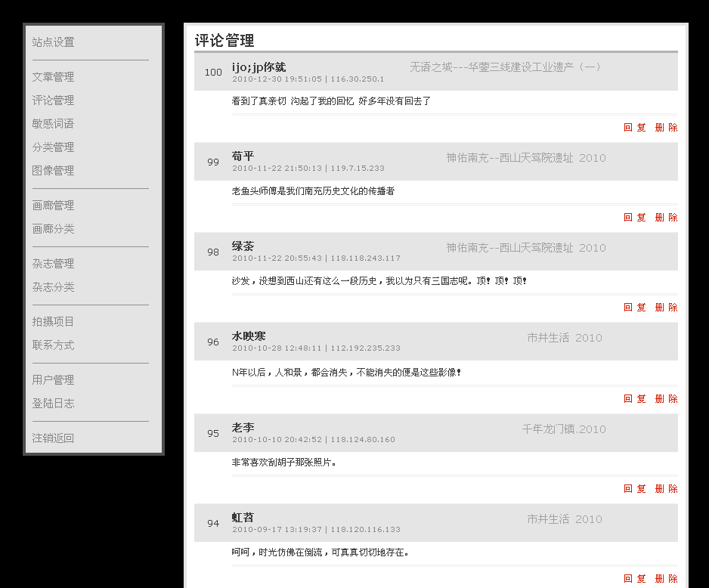Click timestamp 2010-10-28 12:48:11 | 112.192.235.233

pyautogui.click(x=316, y=348)
